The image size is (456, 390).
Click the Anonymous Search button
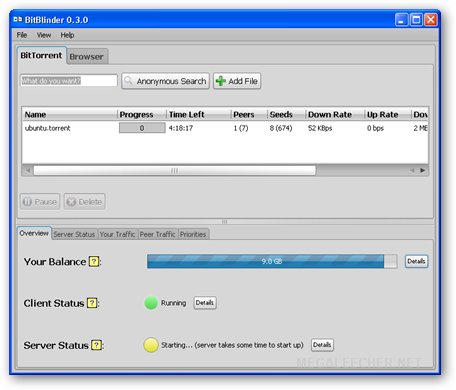[x=166, y=81]
